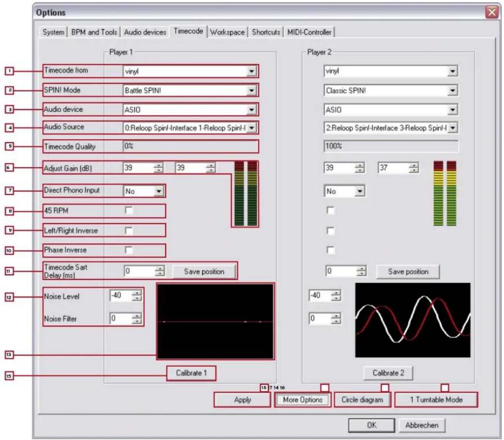Viewport: 504px width, 440px height.
Task: Click the Player 2 waveform scope display
Action: click(x=412, y=321)
